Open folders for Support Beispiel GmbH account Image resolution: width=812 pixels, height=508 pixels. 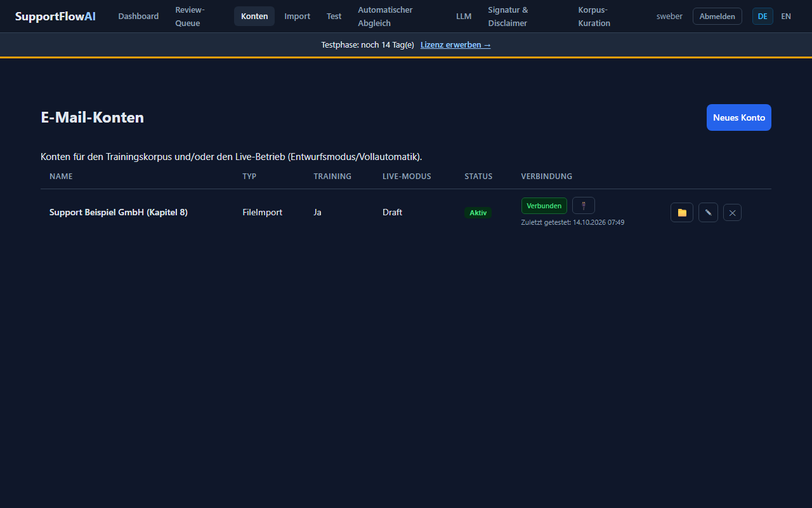click(x=682, y=213)
